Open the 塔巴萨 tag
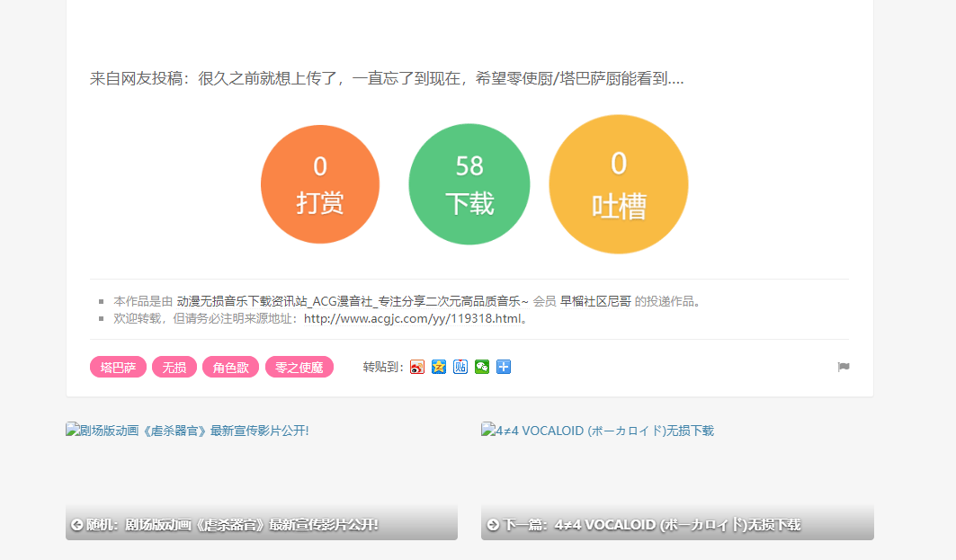This screenshot has height=560, width=956. (x=118, y=367)
